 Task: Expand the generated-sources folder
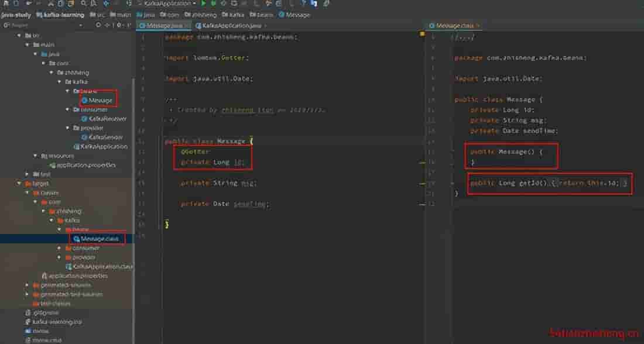[x=28, y=285]
